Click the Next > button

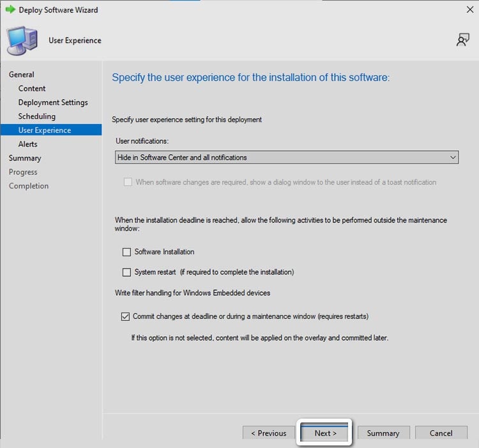[324, 433]
